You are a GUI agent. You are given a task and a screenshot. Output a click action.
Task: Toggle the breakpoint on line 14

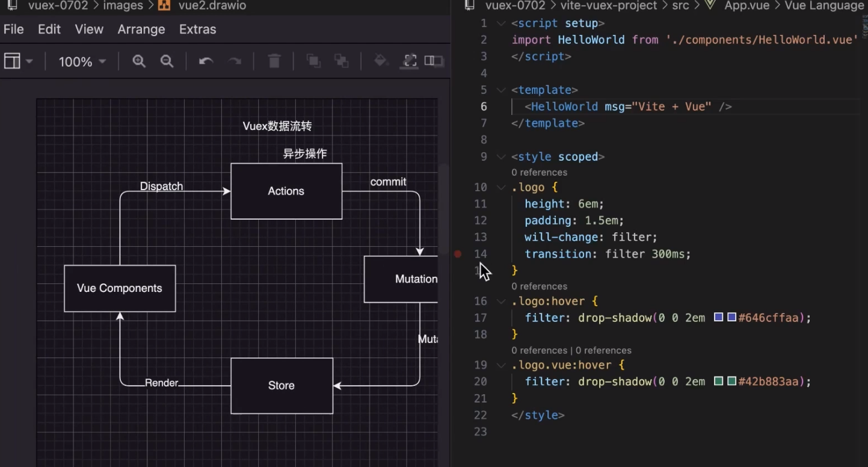[458, 254]
